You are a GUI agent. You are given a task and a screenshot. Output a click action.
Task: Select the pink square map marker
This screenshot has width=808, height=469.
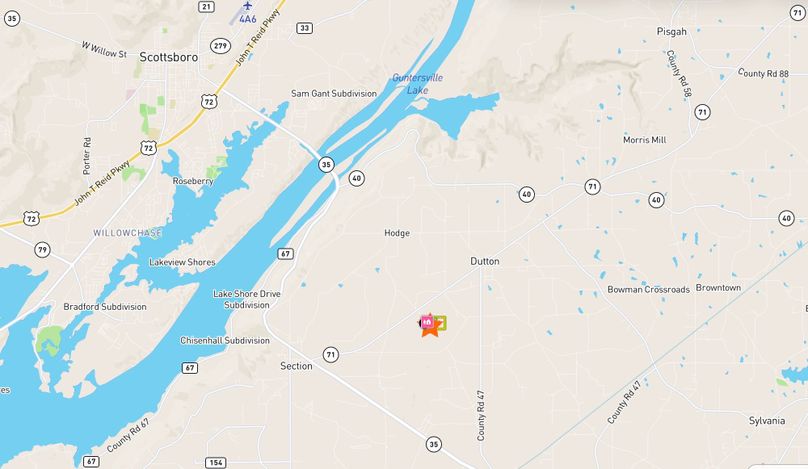click(x=427, y=322)
